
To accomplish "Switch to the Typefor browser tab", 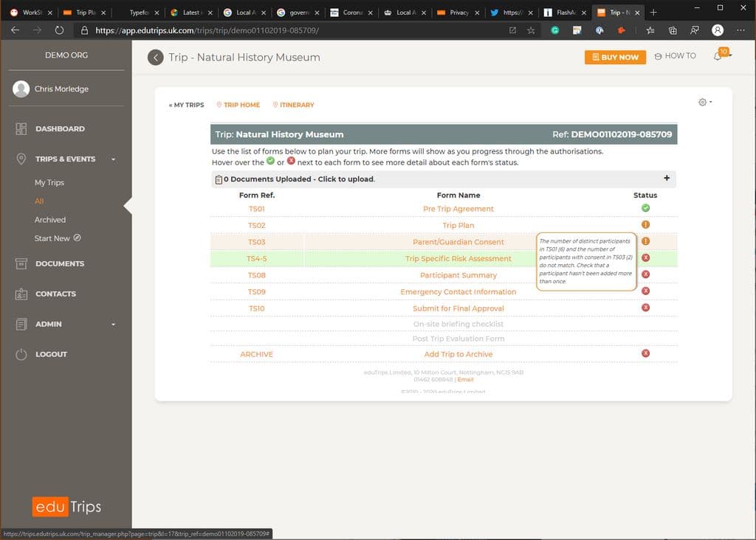I will click(139, 13).
